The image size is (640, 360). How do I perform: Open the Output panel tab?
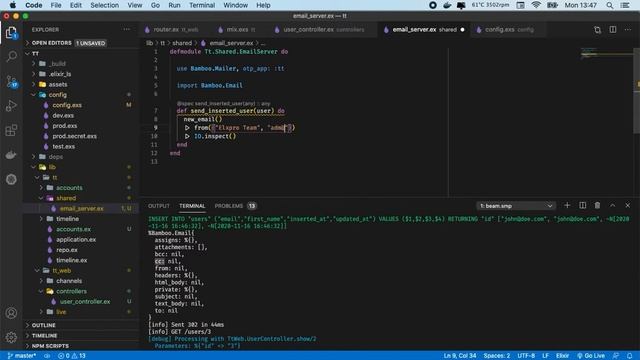point(158,206)
